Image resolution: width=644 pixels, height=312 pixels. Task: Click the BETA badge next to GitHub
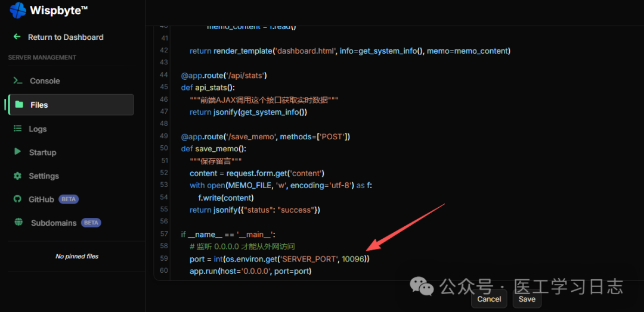[69, 199]
